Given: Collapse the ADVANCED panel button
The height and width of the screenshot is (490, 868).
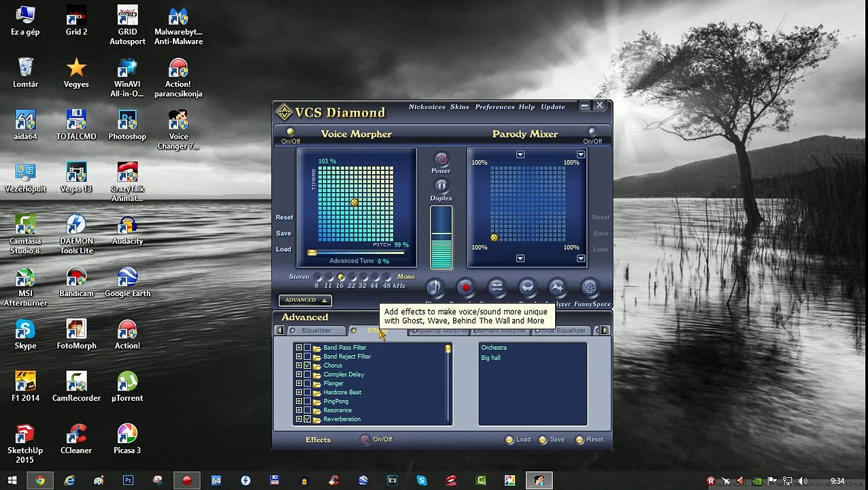Looking at the screenshot, I should point(304,300).
